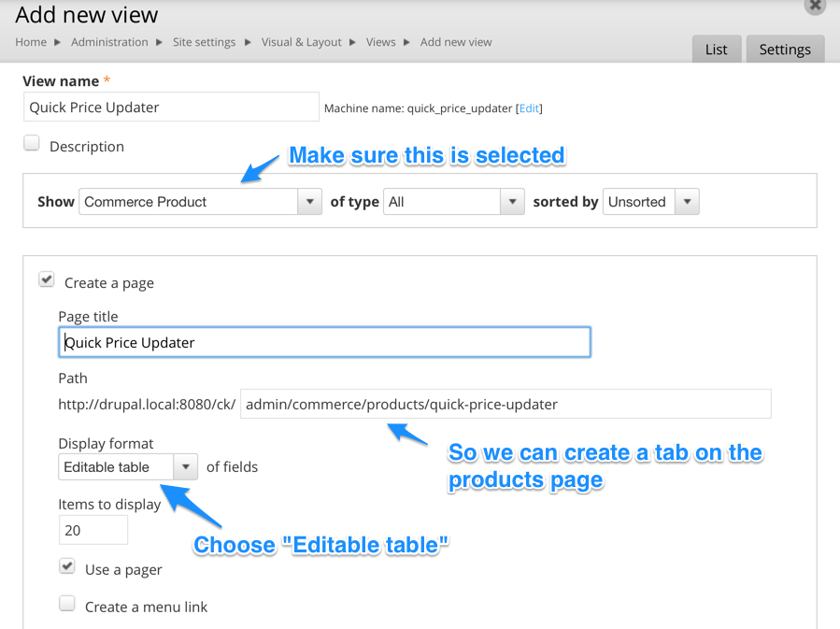Go to Home breadcrumb link

click(31, 42)
